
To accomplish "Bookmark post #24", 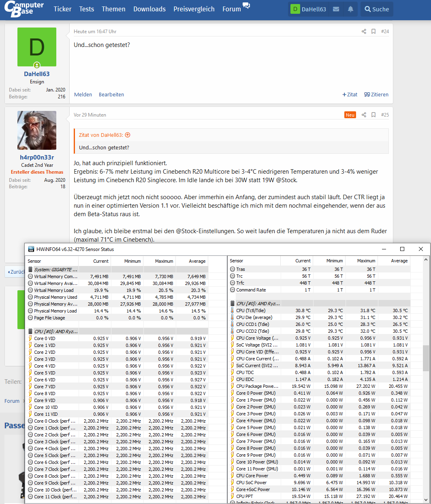I will [373, 31].
